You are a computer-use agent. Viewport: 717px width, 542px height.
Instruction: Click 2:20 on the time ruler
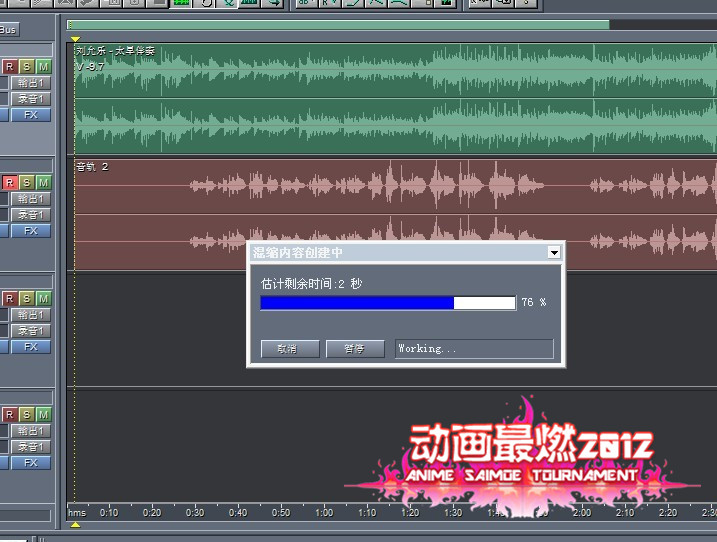pyautogui.click(x=668, y=513)
